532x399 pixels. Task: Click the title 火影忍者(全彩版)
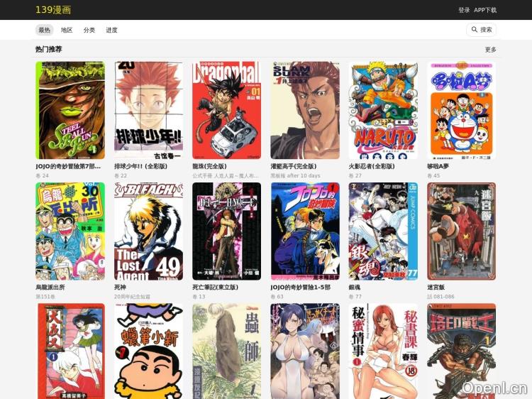point(372,166)
